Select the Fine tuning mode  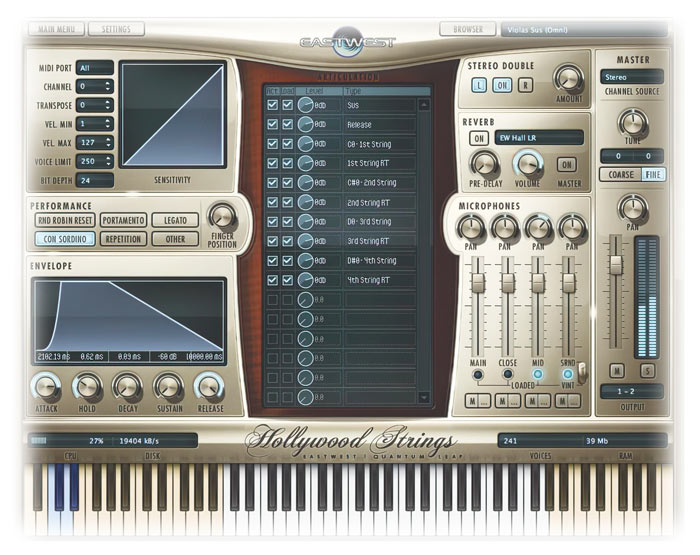(653, 174)
